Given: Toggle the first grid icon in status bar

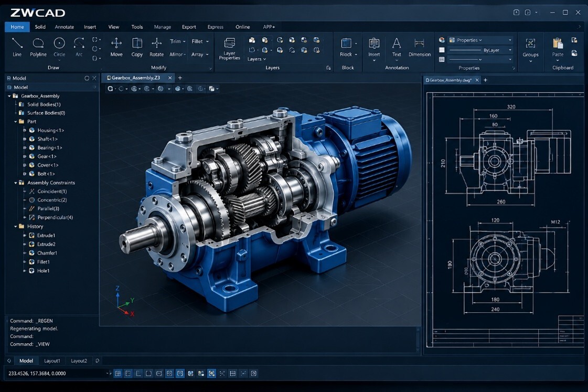Looking at the screenshot, I should pos(117,373).
